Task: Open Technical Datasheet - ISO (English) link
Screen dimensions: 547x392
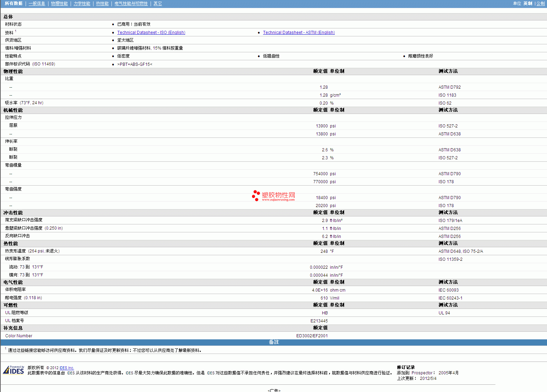Action: (151, 33)
